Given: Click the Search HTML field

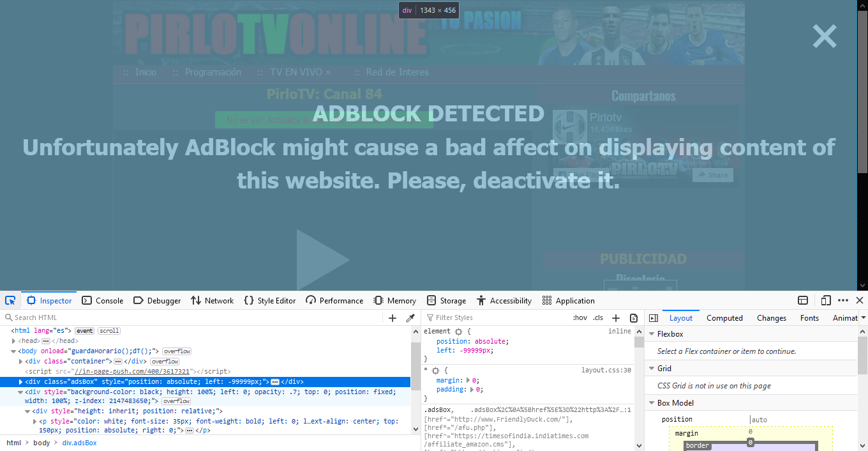Looking at the screenshot, I should coord(191,317).
